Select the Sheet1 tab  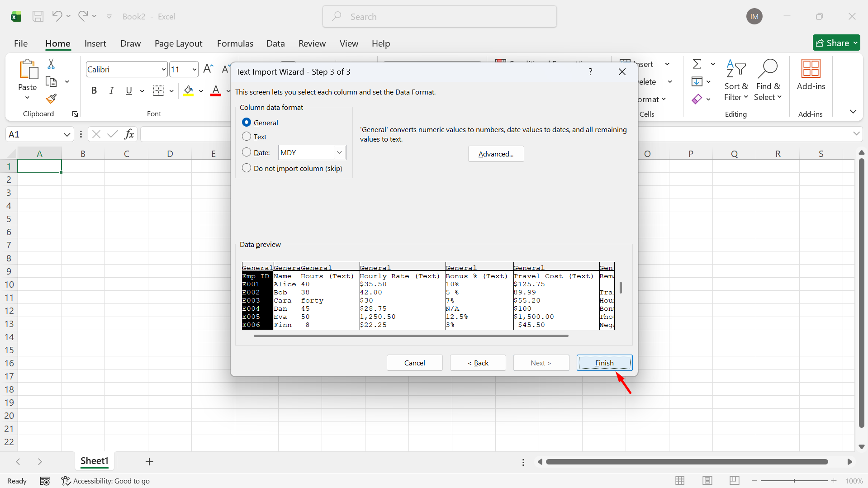click(95, 461)
